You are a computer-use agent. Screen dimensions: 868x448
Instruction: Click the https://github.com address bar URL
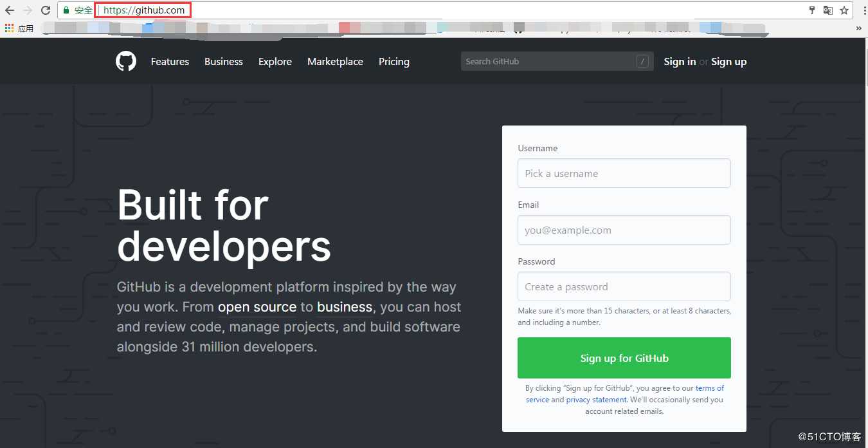click(144, 10)
